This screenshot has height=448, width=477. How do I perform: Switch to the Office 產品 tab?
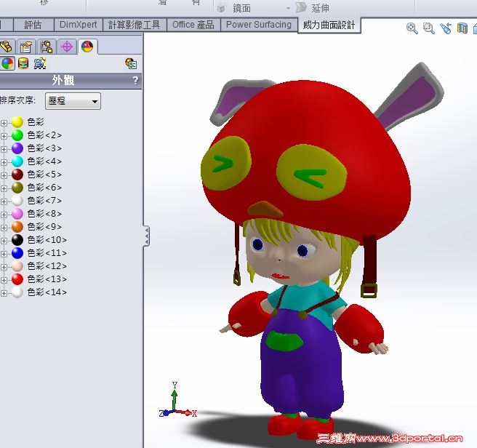tap(193, 25)
